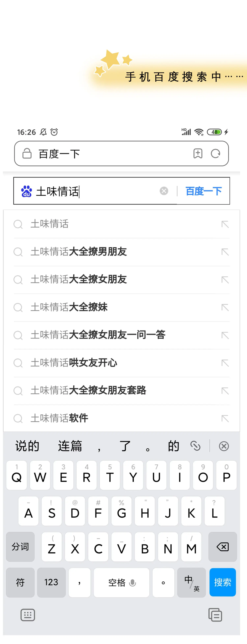Hide the keyboard using bottom-left keyboard icon
This screenshot has width=247, height=644.
coord(27,615)
